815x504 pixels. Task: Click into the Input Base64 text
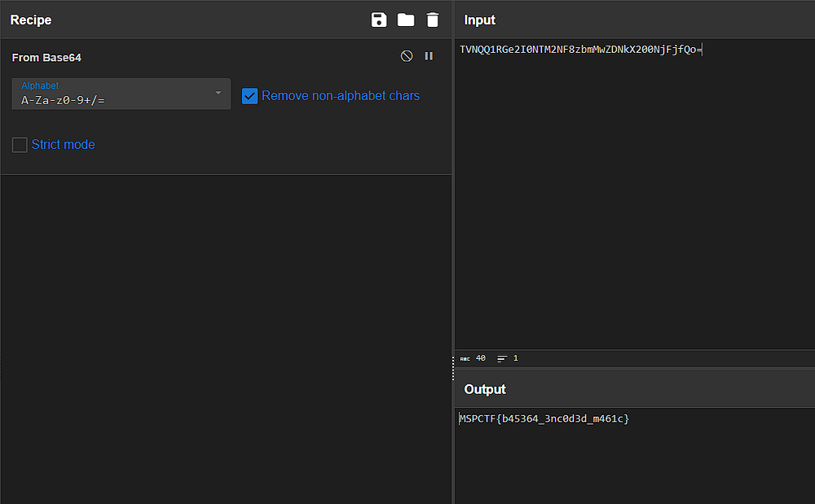coord(580,50)
